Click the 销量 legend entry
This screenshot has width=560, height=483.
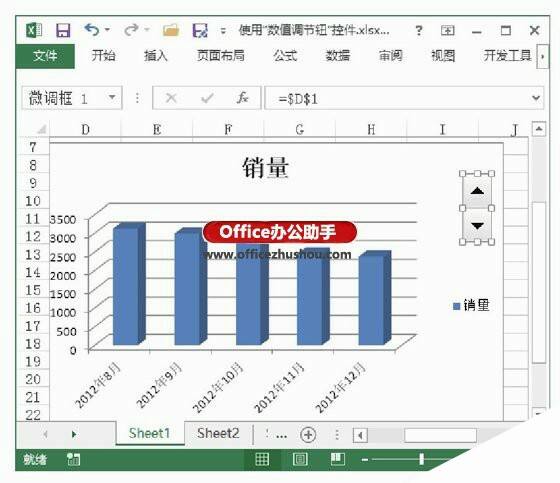471,305
